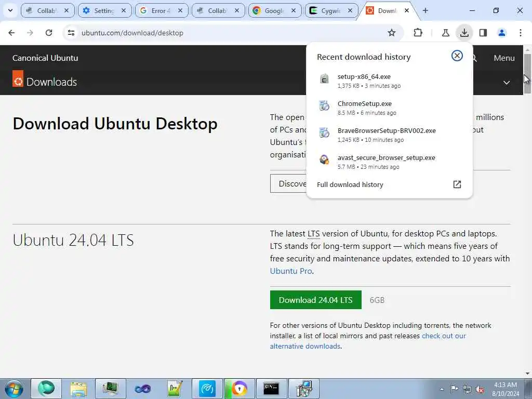Click the BraveBrowserSetup file icon
The image size is (532, 399).
[x=324, y=132]
